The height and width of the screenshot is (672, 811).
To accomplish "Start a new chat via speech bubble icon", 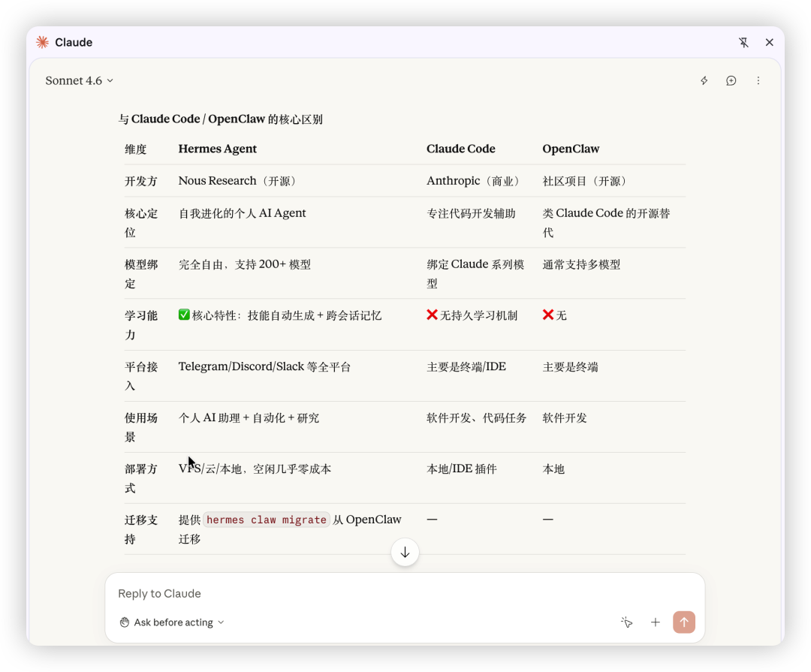I will [731, 80].
